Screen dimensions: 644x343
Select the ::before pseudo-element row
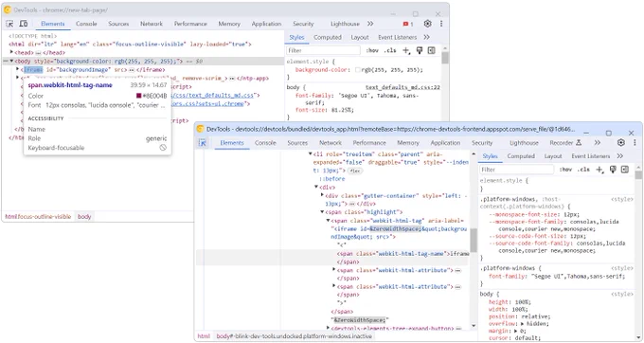pyautogui.click(x=332, y=179)
